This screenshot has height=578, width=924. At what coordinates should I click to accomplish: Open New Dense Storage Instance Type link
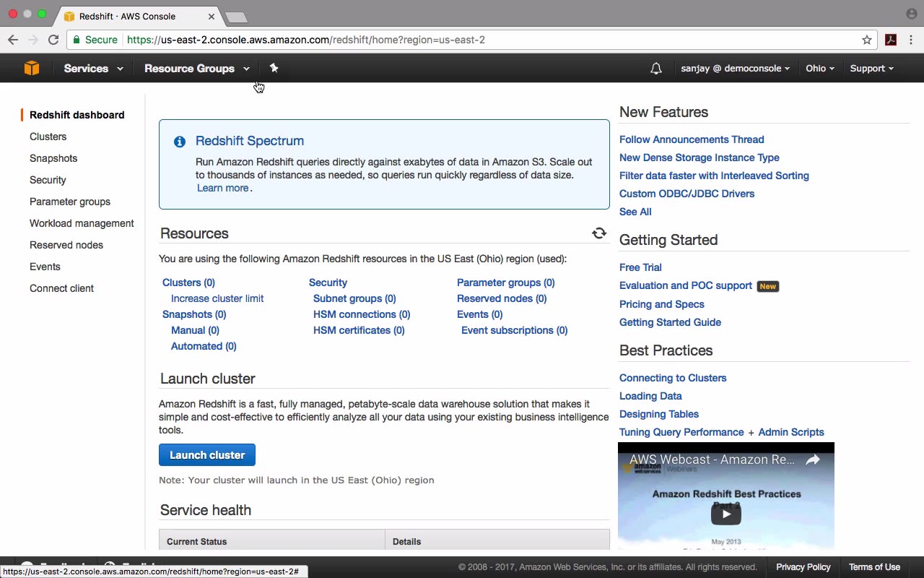pos(699,158)
